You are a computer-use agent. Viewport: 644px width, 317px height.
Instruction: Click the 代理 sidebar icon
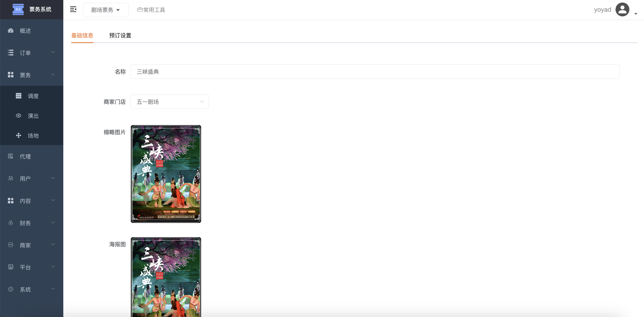11,156
